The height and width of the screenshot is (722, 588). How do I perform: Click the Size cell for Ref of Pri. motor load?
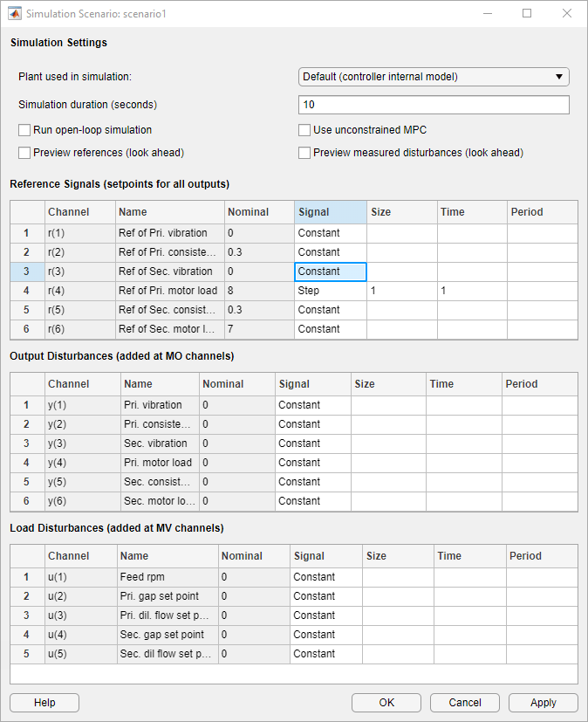[401, 291]
